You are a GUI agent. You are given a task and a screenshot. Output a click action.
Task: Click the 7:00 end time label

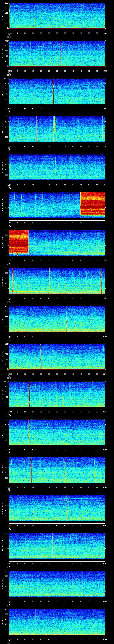coord(105,223)
